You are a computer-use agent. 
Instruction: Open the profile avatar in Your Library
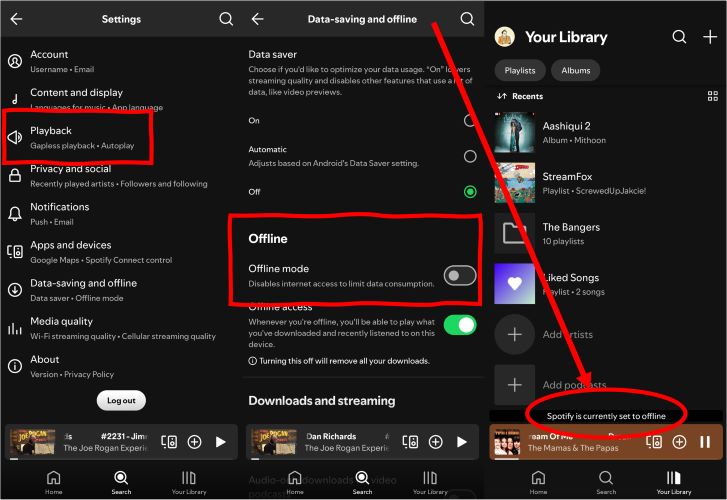[x=505, y=37]
